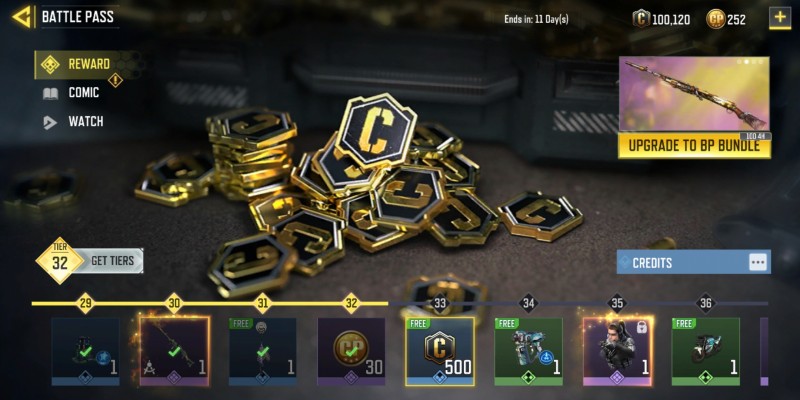Screen dimensions: 800x400
Task: Open the three-dots menu beside Credits
Action: click(x=758, y=262)
